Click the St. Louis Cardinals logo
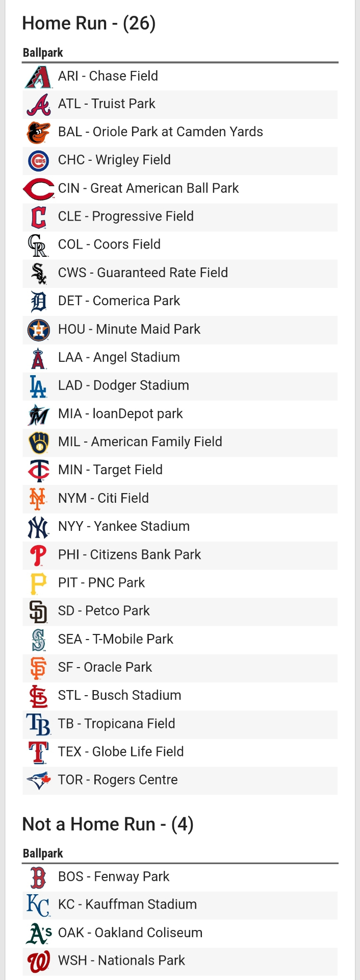Viewport: 360px width, 980px height. (x=38, y=696)
